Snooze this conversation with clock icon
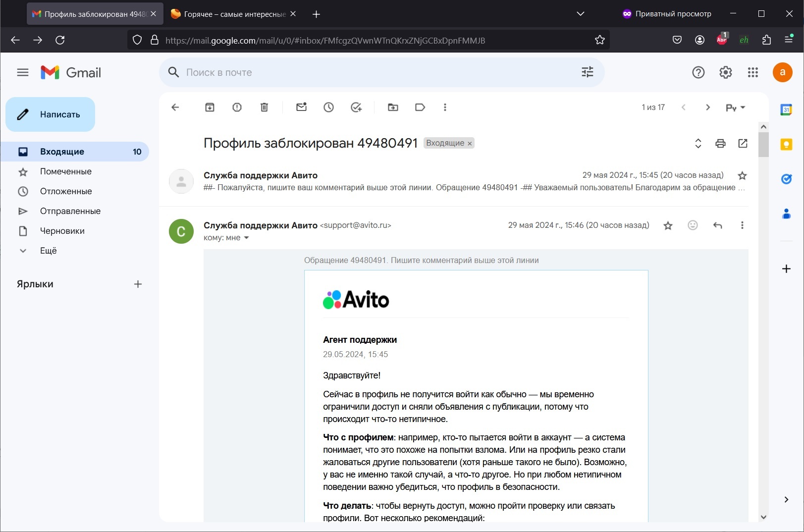This screenshot has height=532, width=804. coord(329,107)
